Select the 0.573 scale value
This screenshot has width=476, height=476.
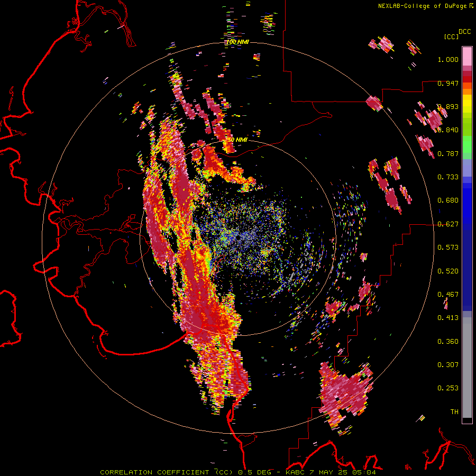click(448, 248)
